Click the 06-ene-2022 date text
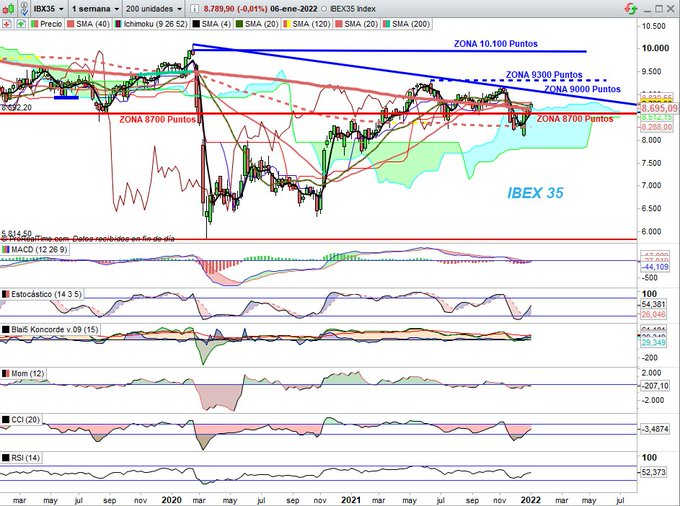The image size is (680, 506). [x=294, y=9]
